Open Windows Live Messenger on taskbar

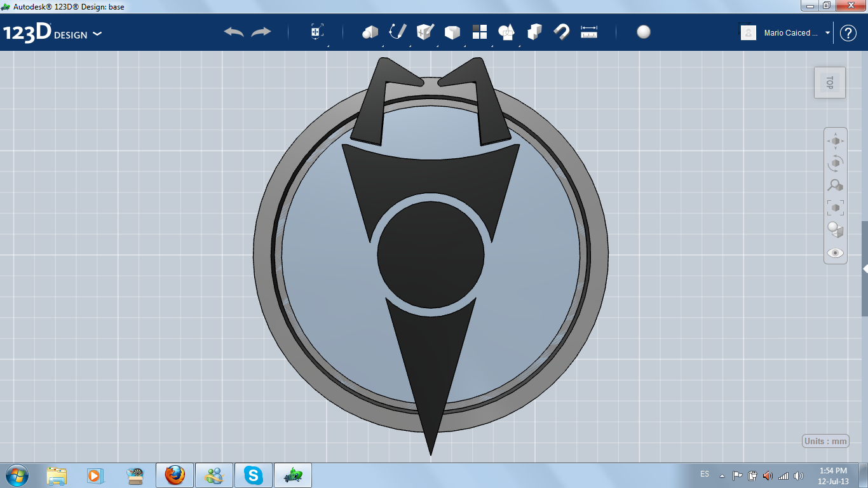[x=214, y=475]
